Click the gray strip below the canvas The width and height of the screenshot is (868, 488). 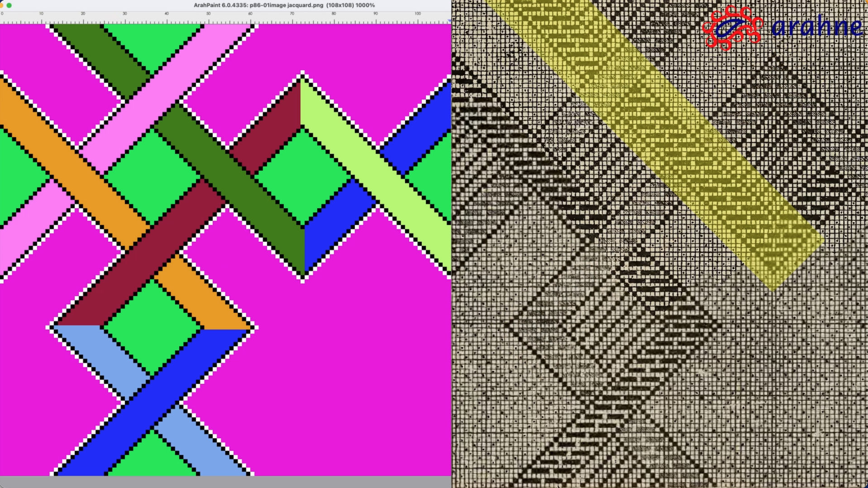pos(225,482)
